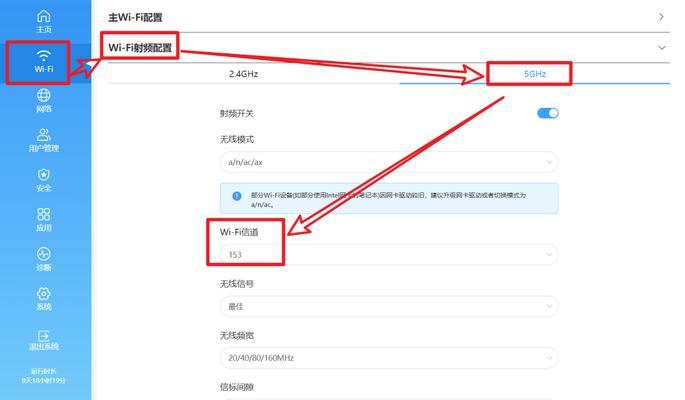The width and height of the screenshot is (685, 400).
Task: Click the 无线信号 label
Action: tap(237, 284)
